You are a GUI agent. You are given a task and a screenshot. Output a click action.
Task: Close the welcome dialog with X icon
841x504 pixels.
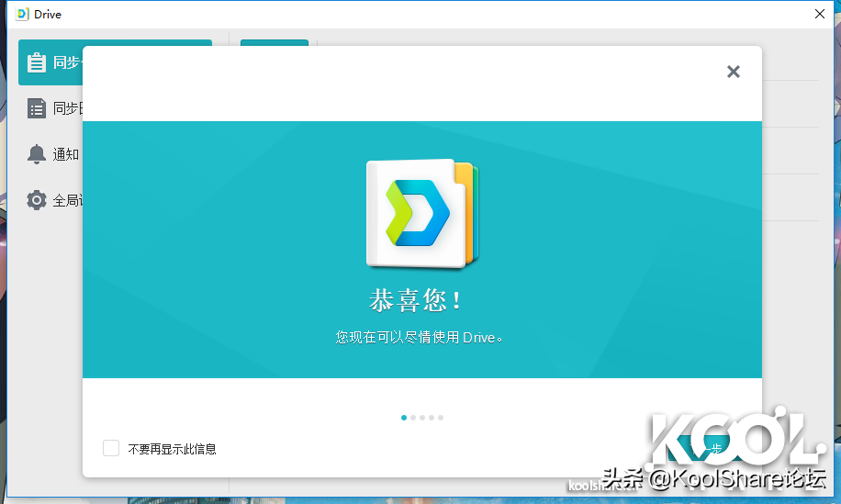coord(733,72)
